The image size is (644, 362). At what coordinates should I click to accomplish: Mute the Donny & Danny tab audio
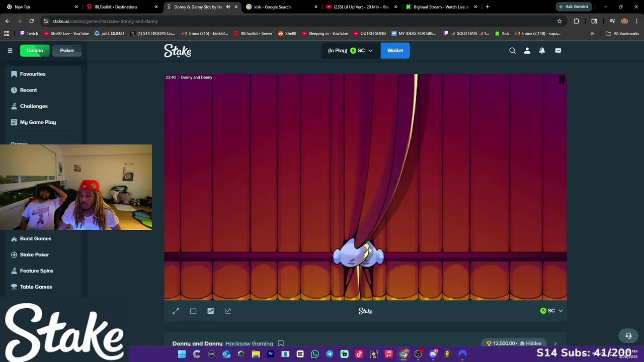coord(228,7)
